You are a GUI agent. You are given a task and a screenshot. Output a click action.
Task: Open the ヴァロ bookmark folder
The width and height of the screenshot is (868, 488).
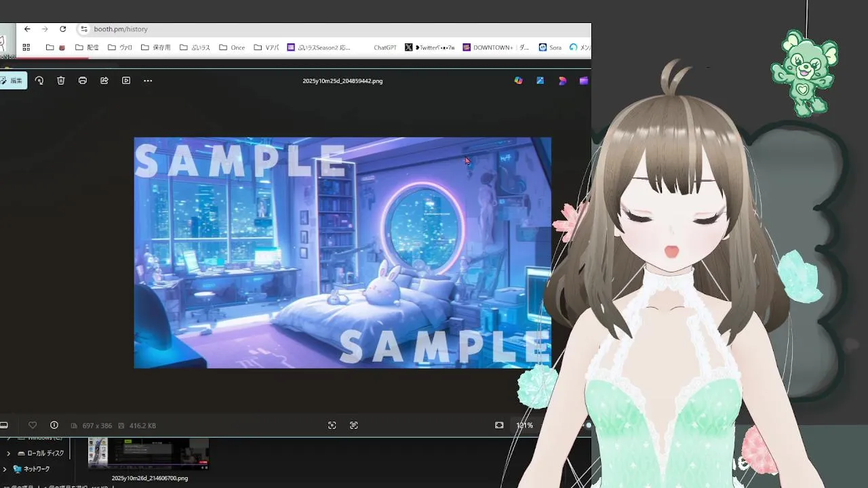click(120, 47)
